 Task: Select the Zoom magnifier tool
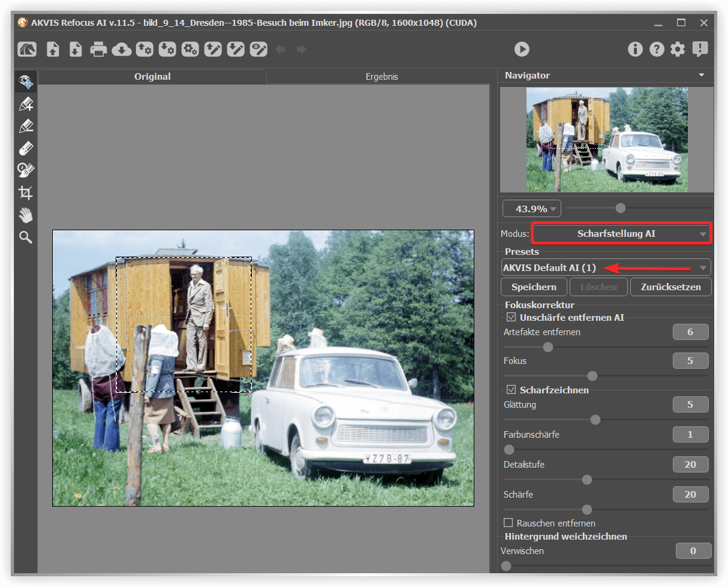(x=25, y=237)
